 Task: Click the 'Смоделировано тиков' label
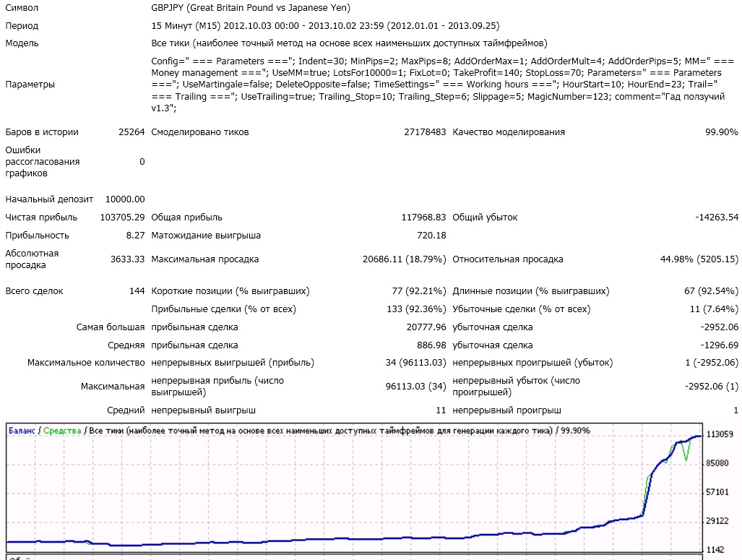click(x=199, y=132)
